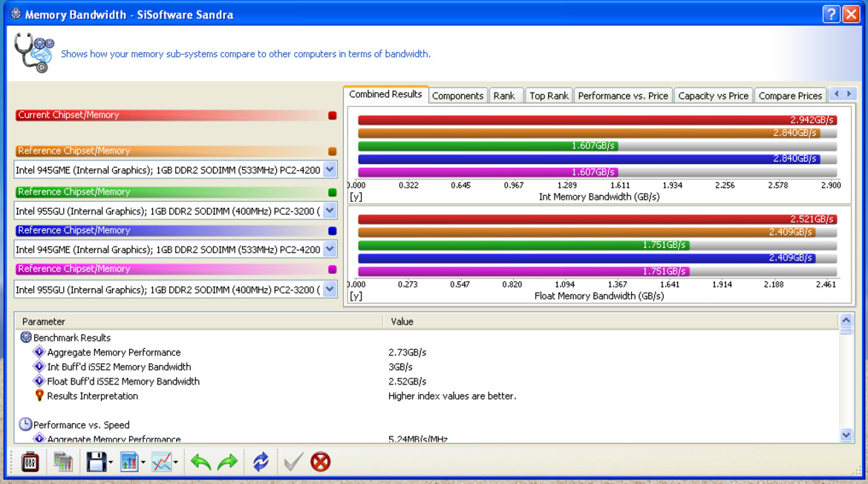Click the stethoscope module icon in the header
This screenshot has width=868, height=484.
tap(33, 53)
